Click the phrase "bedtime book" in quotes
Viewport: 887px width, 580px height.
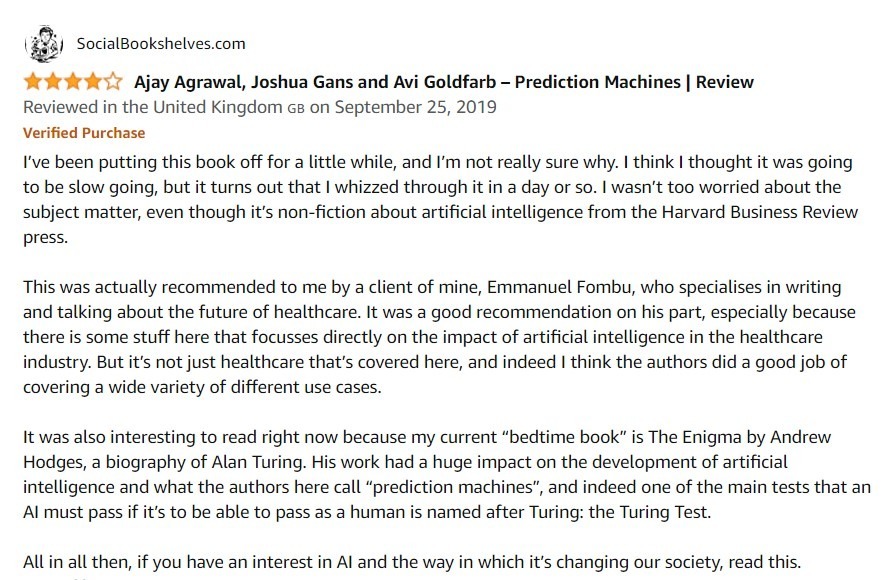point(564,437)
